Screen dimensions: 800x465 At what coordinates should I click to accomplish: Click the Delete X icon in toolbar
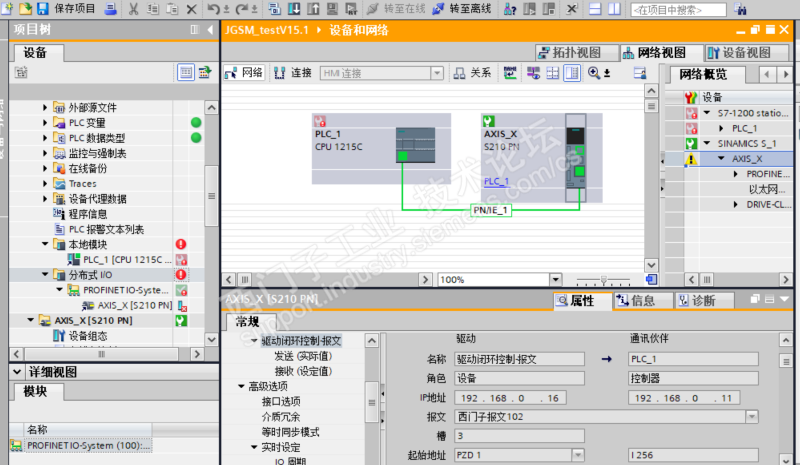click(x=191, y=9)
